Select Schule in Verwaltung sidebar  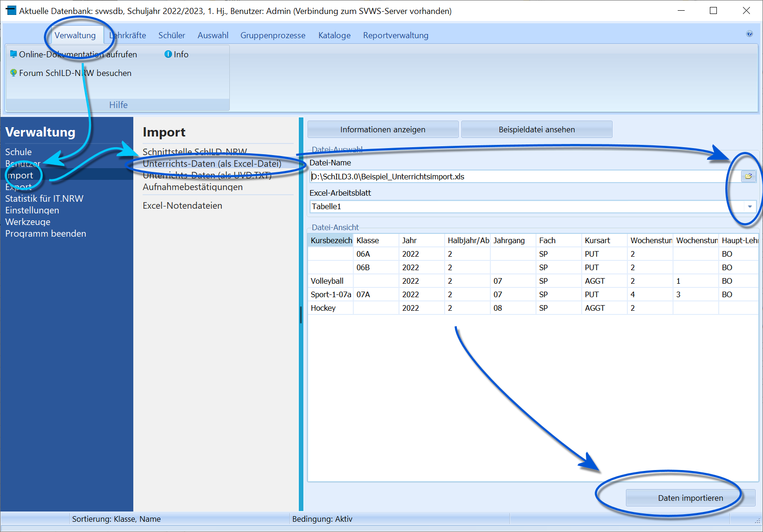coord(19,152)
